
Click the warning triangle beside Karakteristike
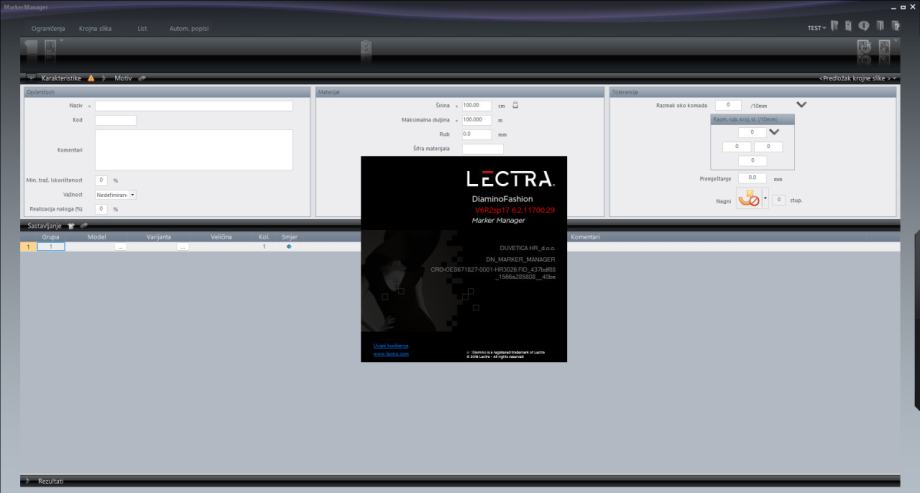(91, 78)
